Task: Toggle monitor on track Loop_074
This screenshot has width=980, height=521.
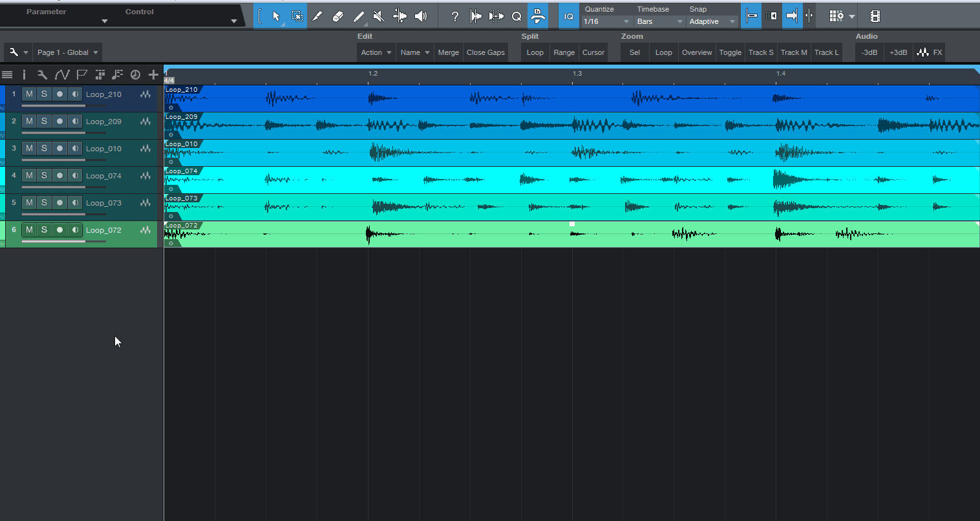Action: (x=75, y=175)
